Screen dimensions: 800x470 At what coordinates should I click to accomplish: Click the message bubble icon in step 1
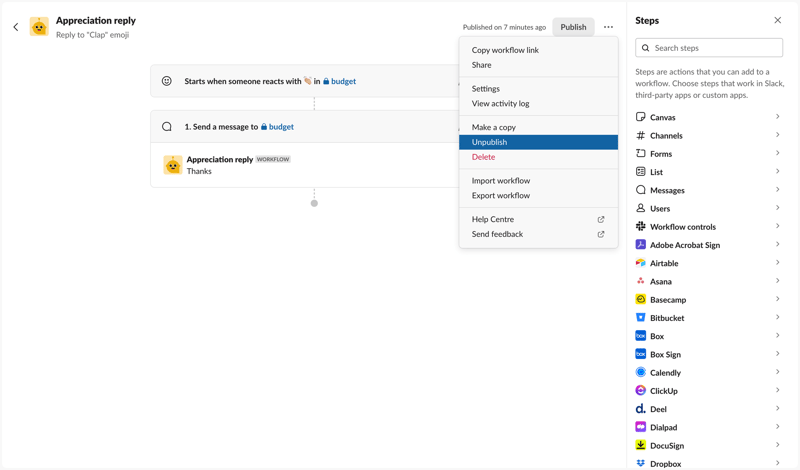pyautogui.click(x=166, y=127)
